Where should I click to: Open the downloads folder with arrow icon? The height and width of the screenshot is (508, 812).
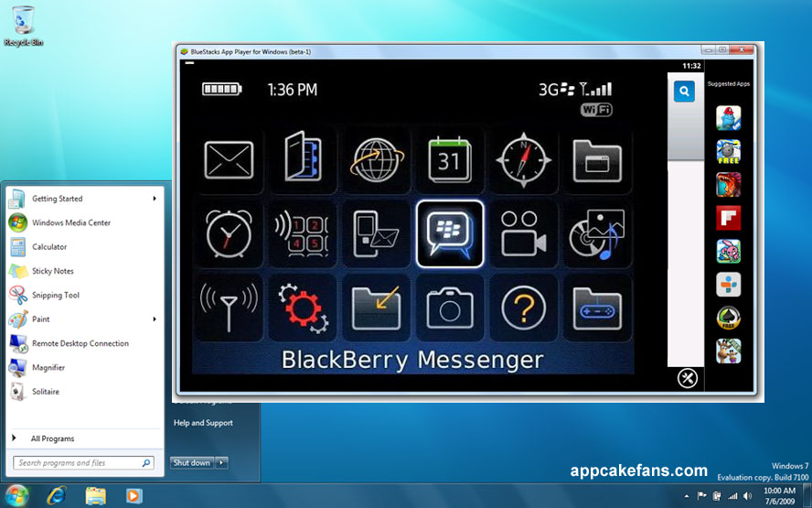click(377, 308)
